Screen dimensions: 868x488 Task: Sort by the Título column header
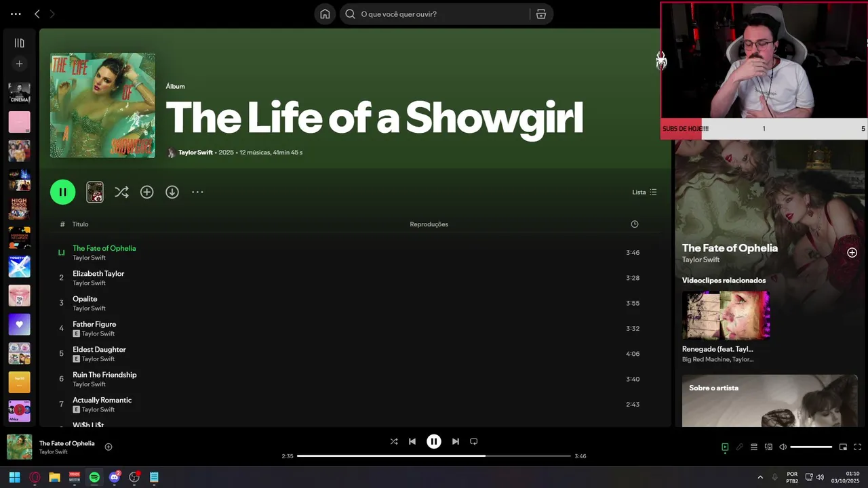80,224
